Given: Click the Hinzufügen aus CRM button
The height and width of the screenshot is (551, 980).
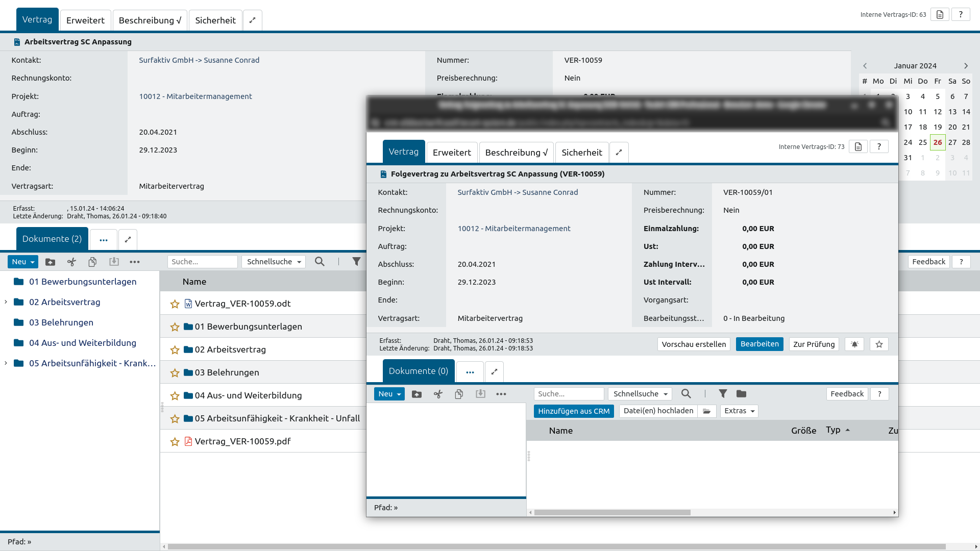Looking at the screenshot, I should coord(573,411).
